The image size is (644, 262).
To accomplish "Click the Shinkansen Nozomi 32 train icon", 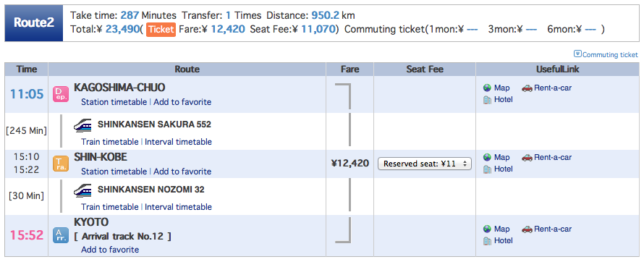I will 82,190.
